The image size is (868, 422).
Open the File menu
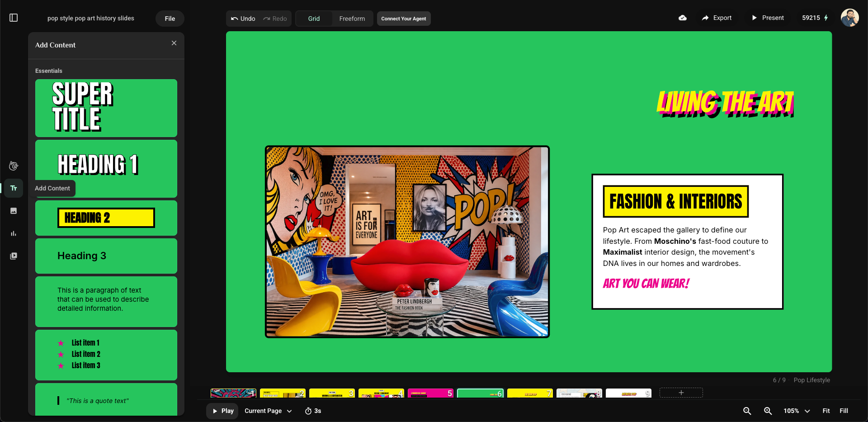tap(170, 19)
